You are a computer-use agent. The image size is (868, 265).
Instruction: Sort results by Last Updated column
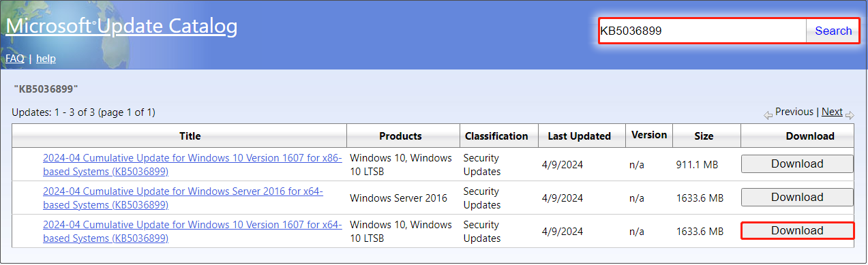click(x=580, y=136)
